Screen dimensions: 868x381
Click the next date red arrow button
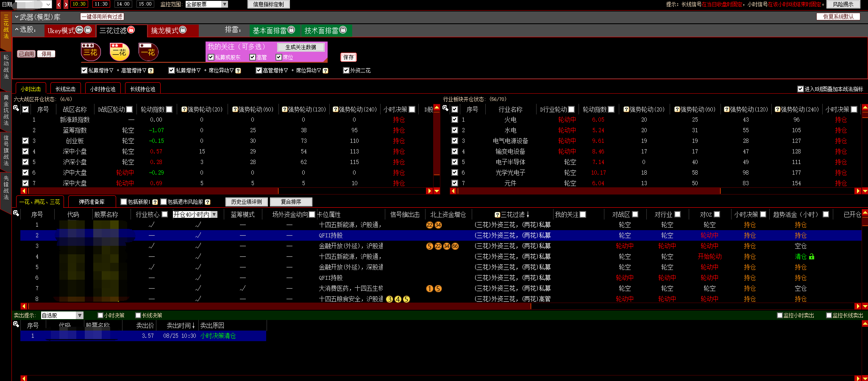tap(66, 4)
